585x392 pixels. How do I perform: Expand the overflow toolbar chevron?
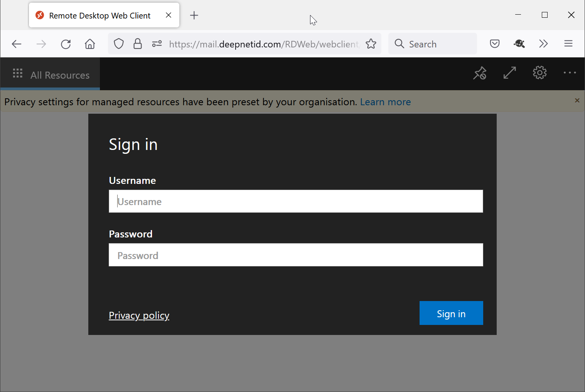(x=543, y=44)
